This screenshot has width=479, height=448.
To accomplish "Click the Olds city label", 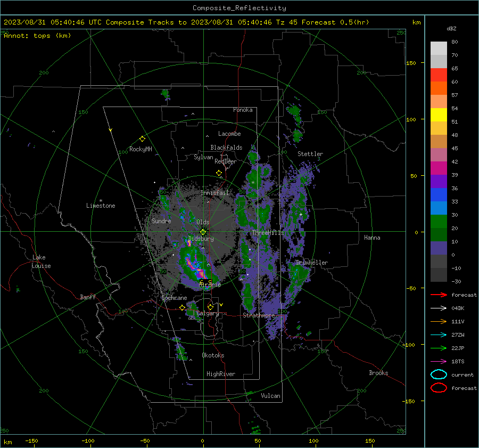I will point(203,222).
